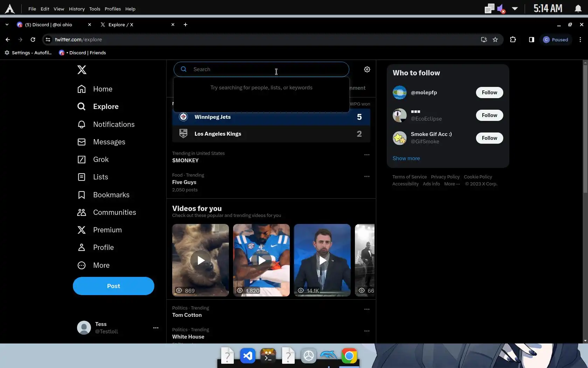The image size is (588, 368).
Task: Follow @EcoEclipse
Action: pos(489,115)
